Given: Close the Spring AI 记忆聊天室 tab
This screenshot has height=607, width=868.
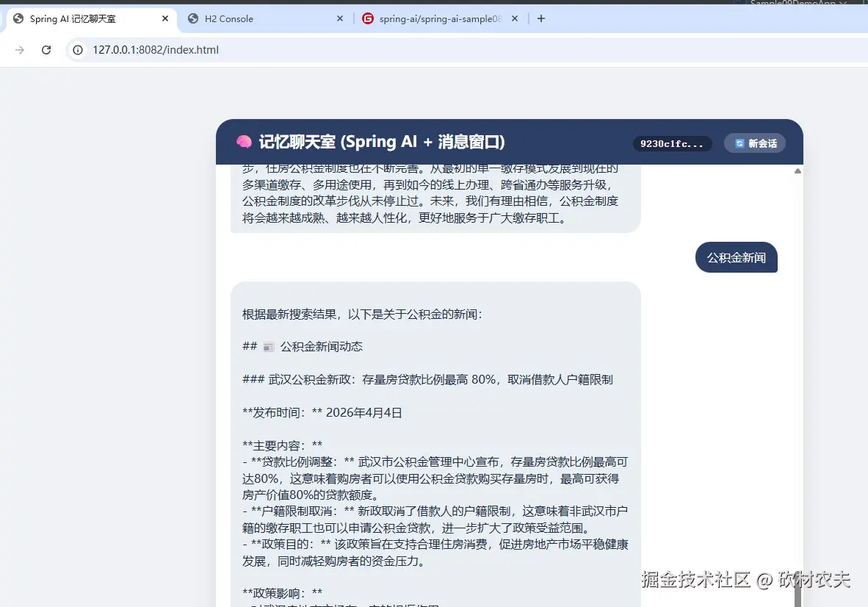Looking at the screenshot, I should [165, 19].
